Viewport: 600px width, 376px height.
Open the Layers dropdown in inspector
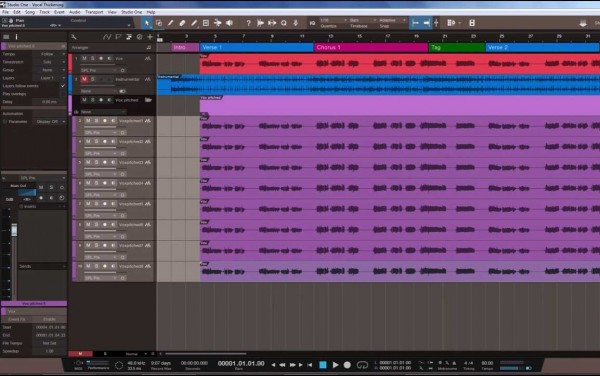[50, 78]
